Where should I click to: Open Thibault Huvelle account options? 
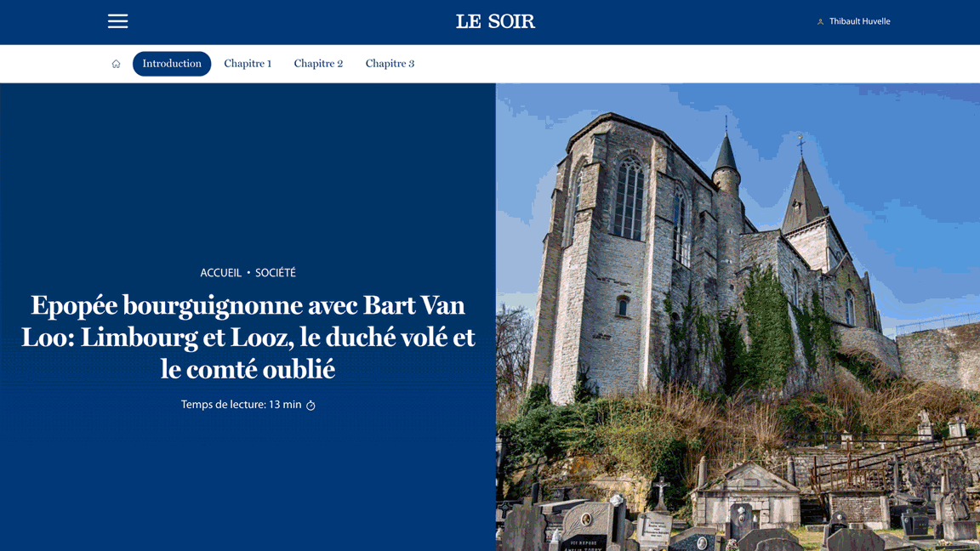click(859, 21)
